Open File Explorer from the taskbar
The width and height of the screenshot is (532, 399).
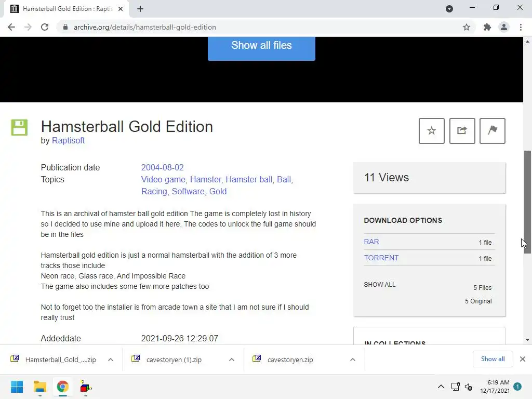39,387
